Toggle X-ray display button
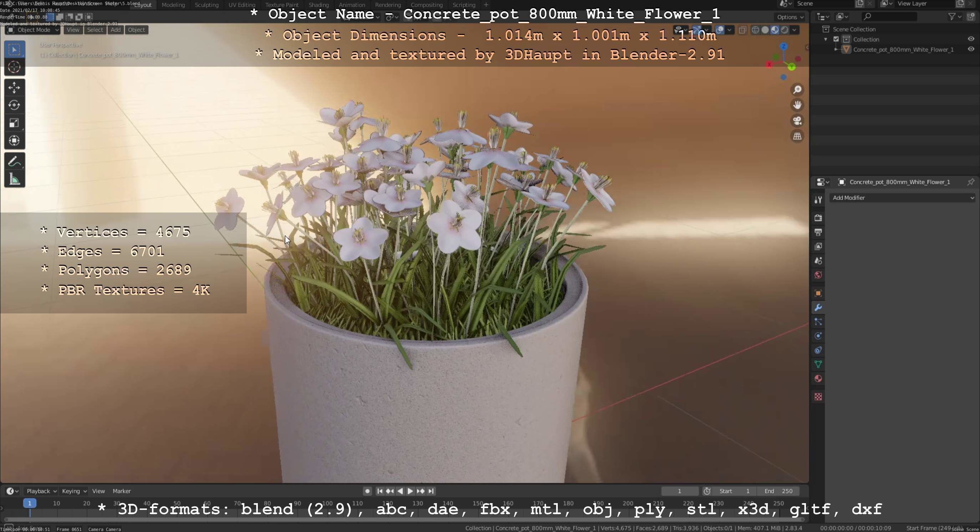The height and width of the screenshot is (532, 980). (x=742, y=30)
